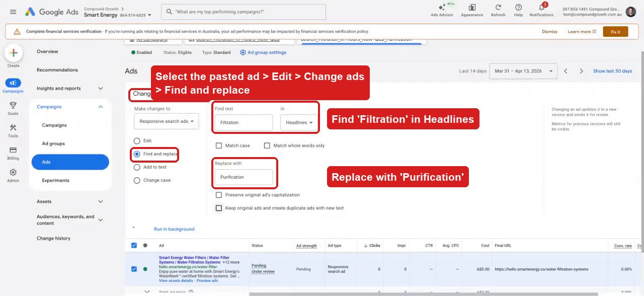Select the Edit radio option
Image resolution: width=644 pixels, height=296 pixels.
[x=137, y=141]
